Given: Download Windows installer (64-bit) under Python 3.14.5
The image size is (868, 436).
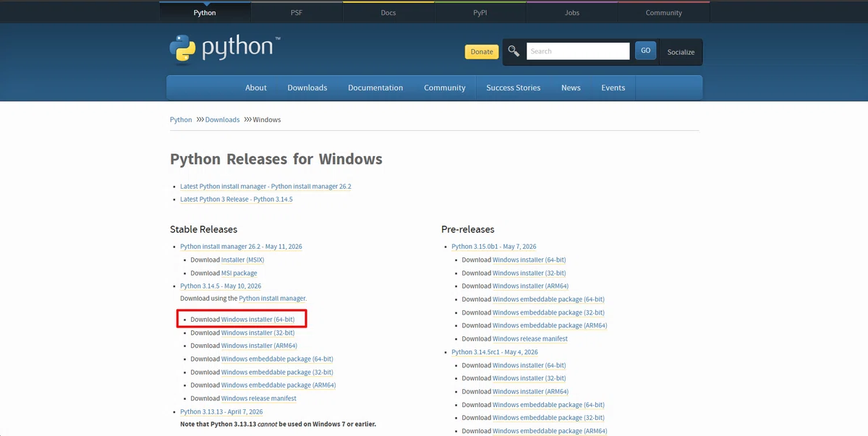Looking at the screenshot, I should point(258,320).
